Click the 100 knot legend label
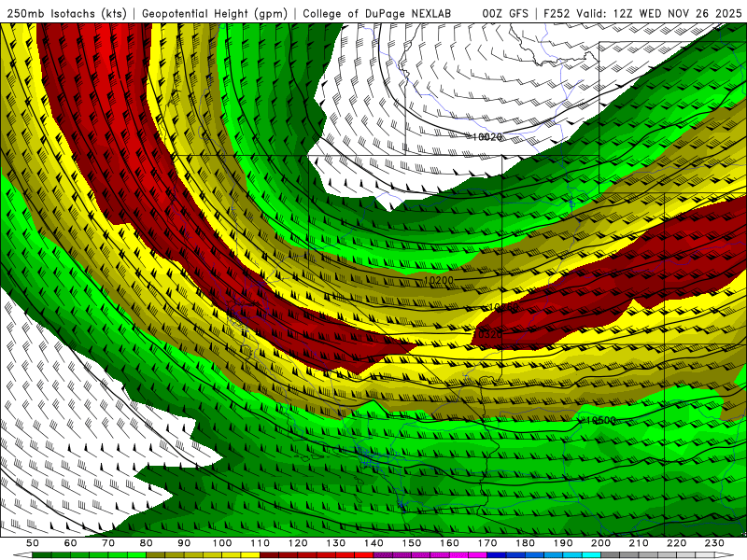This screenshot has height=560, width=747. 222,543
